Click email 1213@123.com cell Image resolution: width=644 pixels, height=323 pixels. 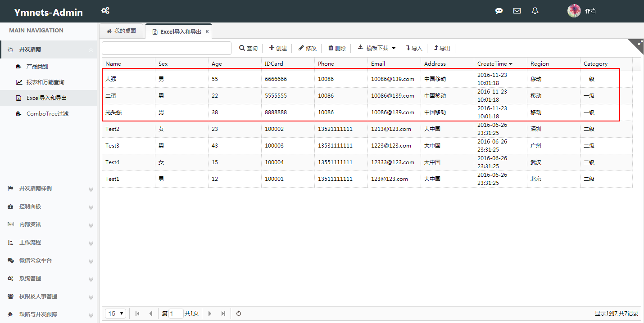click(395, 129)
